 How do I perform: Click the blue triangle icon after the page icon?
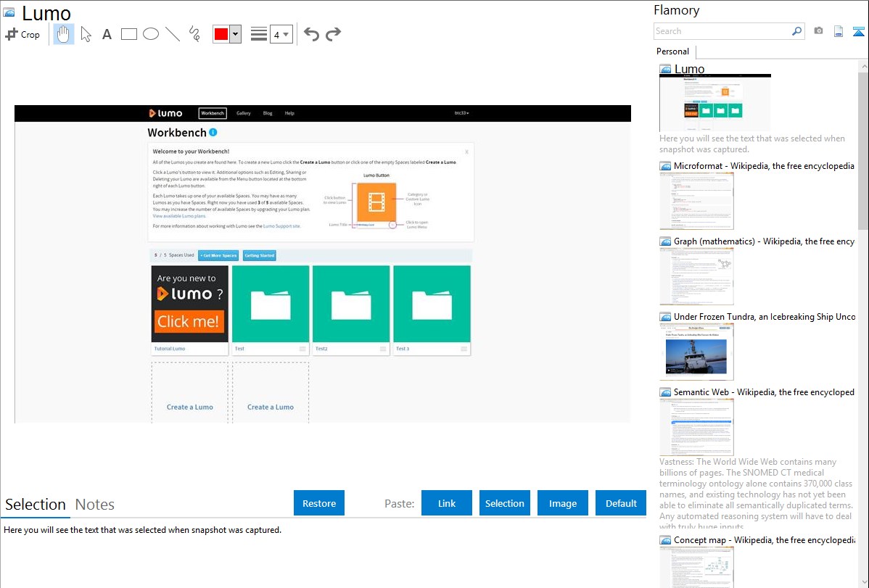coord(858,31)
